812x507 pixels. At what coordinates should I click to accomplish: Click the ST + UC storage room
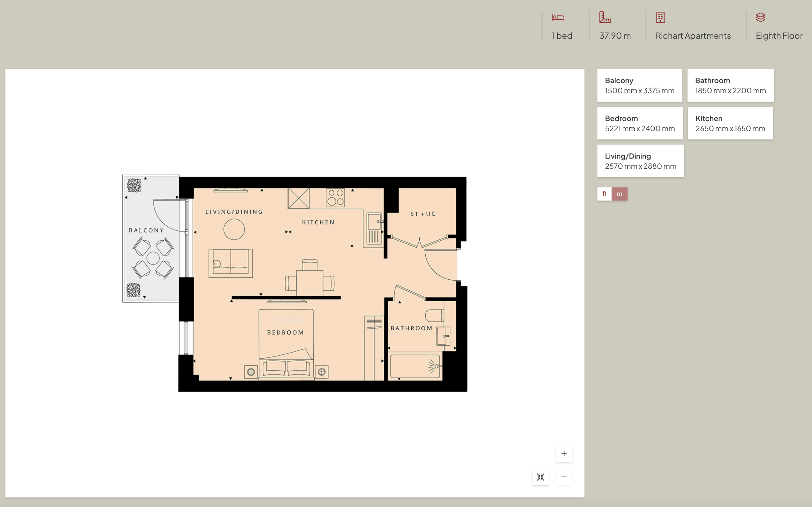pos(422,214)
